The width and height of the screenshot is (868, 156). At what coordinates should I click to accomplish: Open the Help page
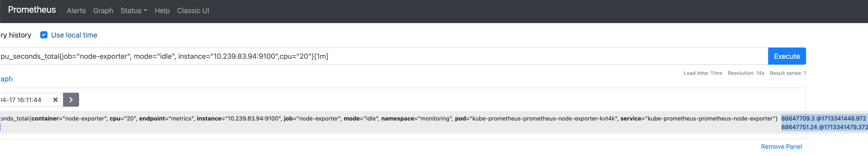(162, 11)
